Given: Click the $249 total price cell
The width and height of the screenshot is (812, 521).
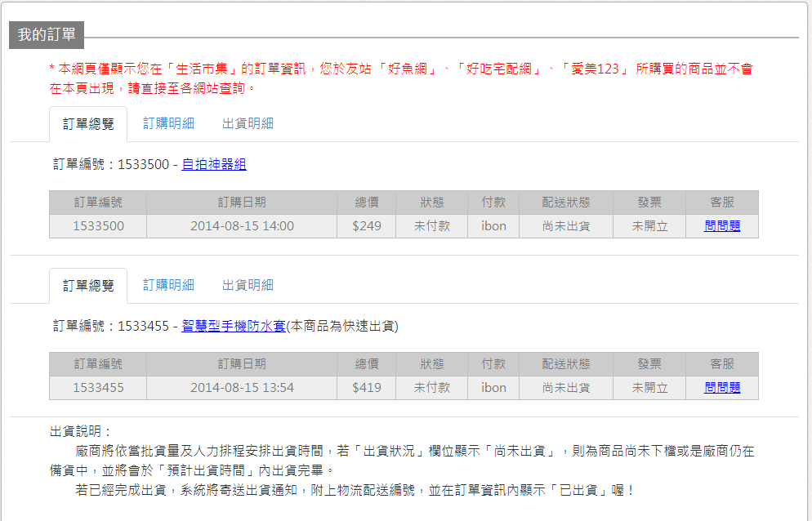Looking at the screenshot, I should (x=367, y=226).
